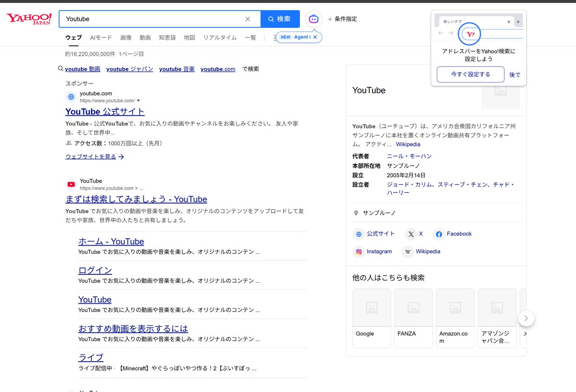Close the Agent i badge
This screenshot has height=392, width=576.
coord(315,37)
